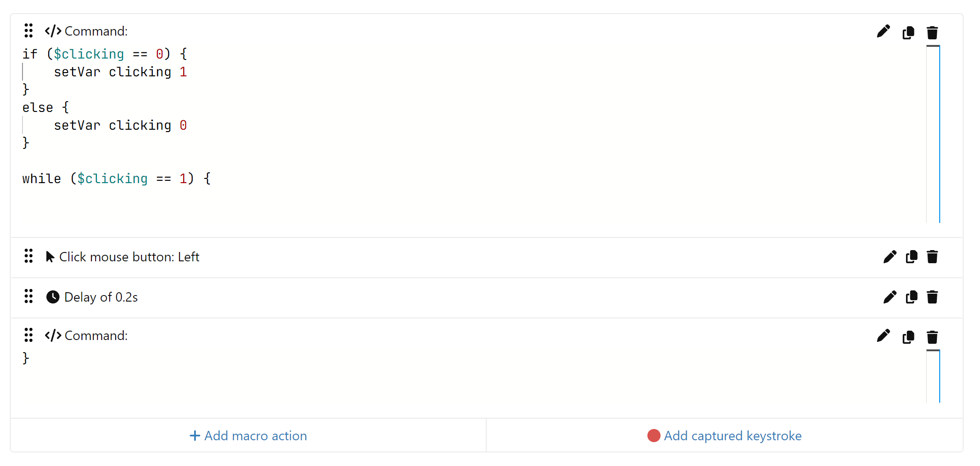Duplicate the last Command action
The height and width of the screenshot is (466, 980).
tap(908, 337)
